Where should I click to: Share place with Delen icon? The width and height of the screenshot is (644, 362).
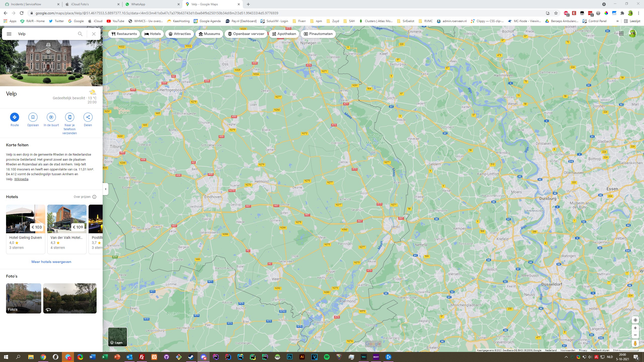(x=88, y=117)
